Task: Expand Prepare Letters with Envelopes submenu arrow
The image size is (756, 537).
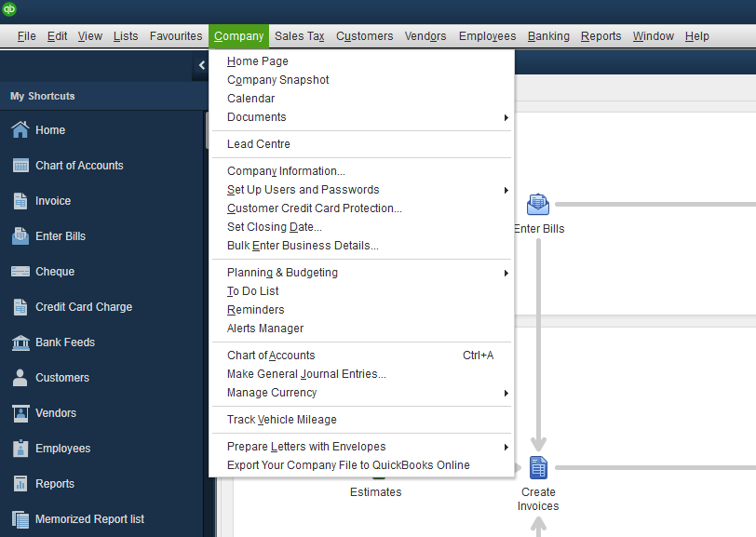Action: click(x=506, y=447)
